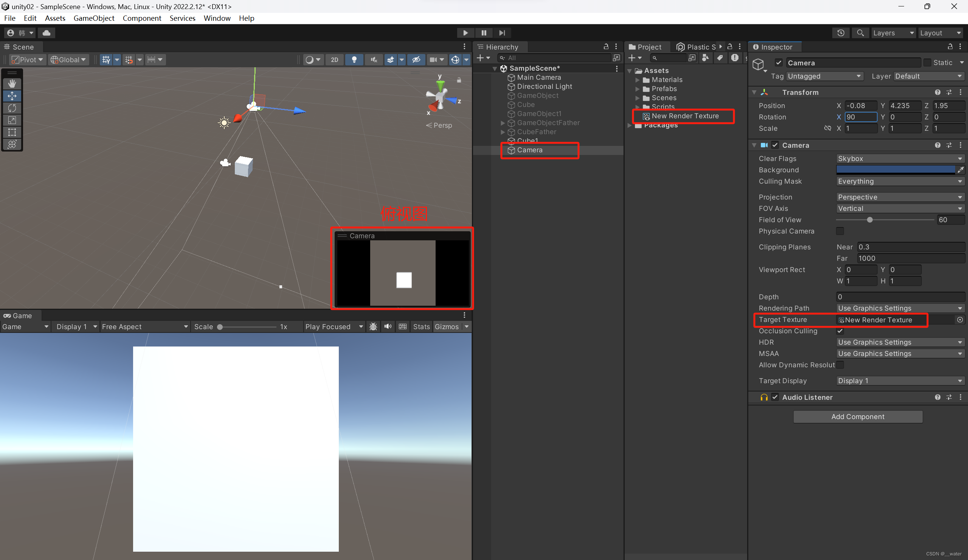Select the Move tool
The height and width of the screenshot is (560, 968).
click(x=12, y=96)
